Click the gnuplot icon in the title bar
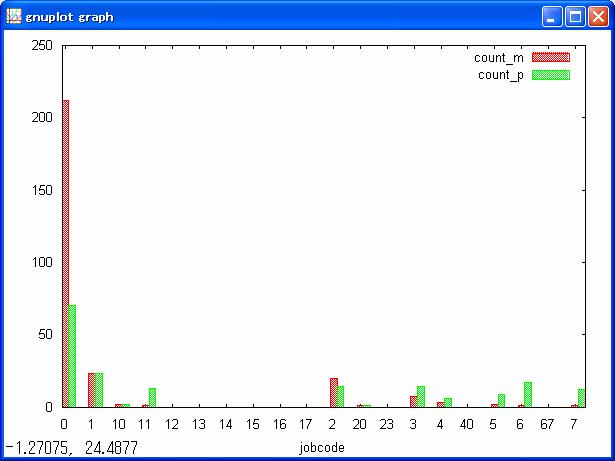Viewport: 615px width, 461px height. 14,17
